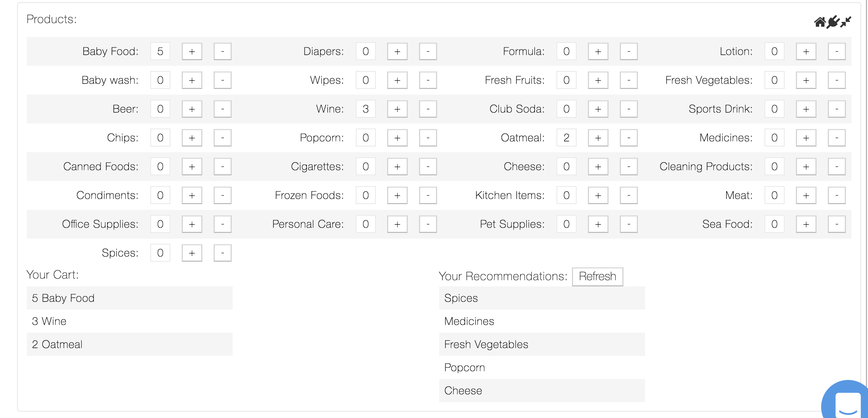The height and width of the screenshot is (418, 868).
Task: Increase Spices quantity with plus
Action: [192, 253]
